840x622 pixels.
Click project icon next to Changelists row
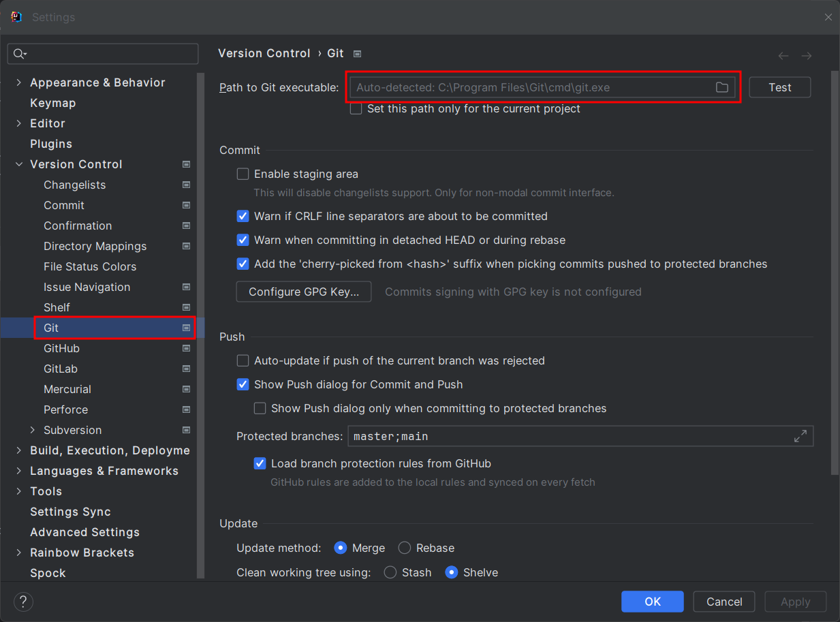click(186, 185)
